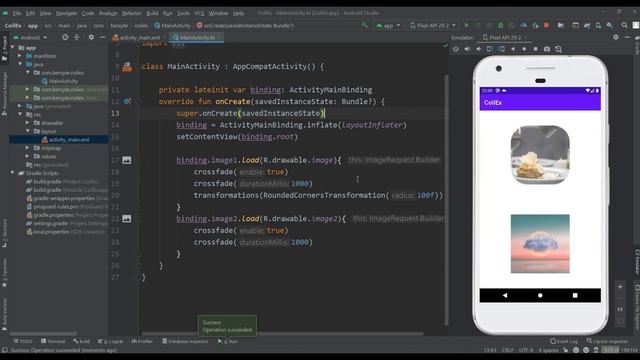The width and height of the screenshot is (640, 360).
Task: Switch to activity_main.xml editor tab
Action: click(x=137, y=37)
